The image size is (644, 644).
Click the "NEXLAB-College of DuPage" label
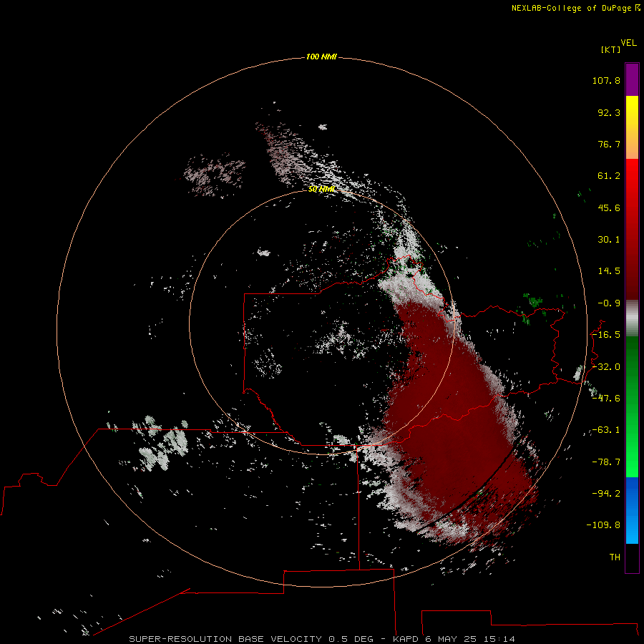point(571,8)
